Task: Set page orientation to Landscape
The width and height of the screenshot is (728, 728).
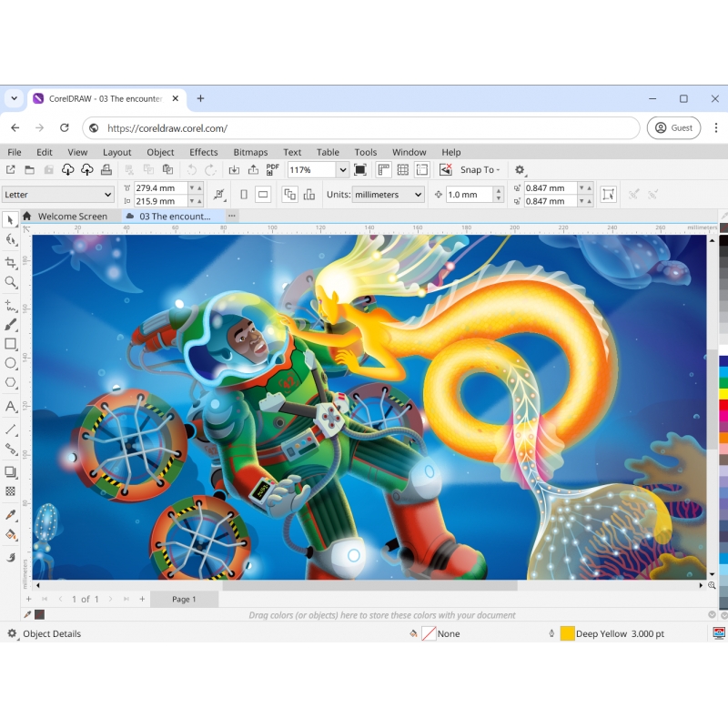Action: click(263, 195)
